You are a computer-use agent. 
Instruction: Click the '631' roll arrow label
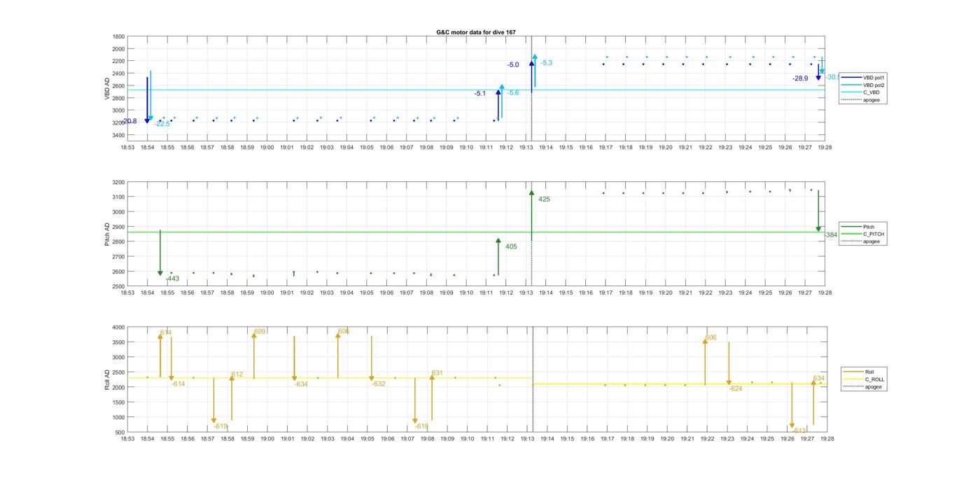tap(437, 373)
